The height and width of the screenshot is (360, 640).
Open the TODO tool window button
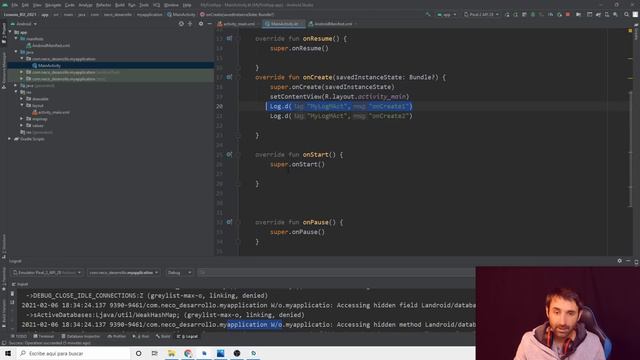19,336
